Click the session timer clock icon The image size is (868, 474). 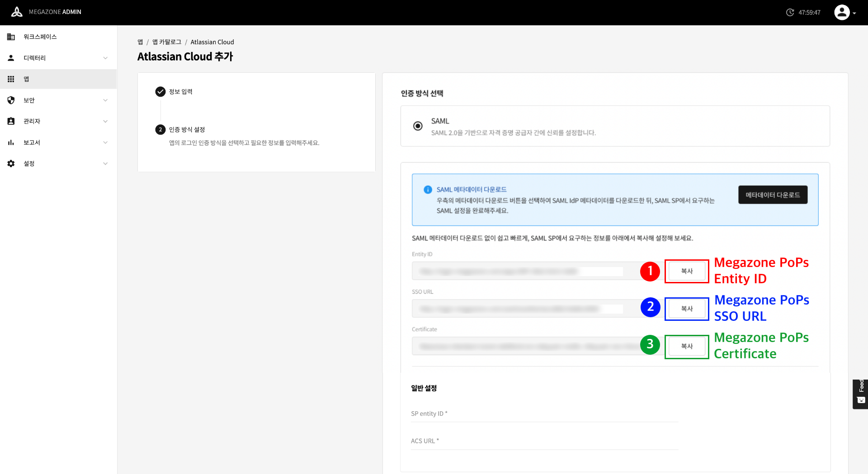coord(790,13)
